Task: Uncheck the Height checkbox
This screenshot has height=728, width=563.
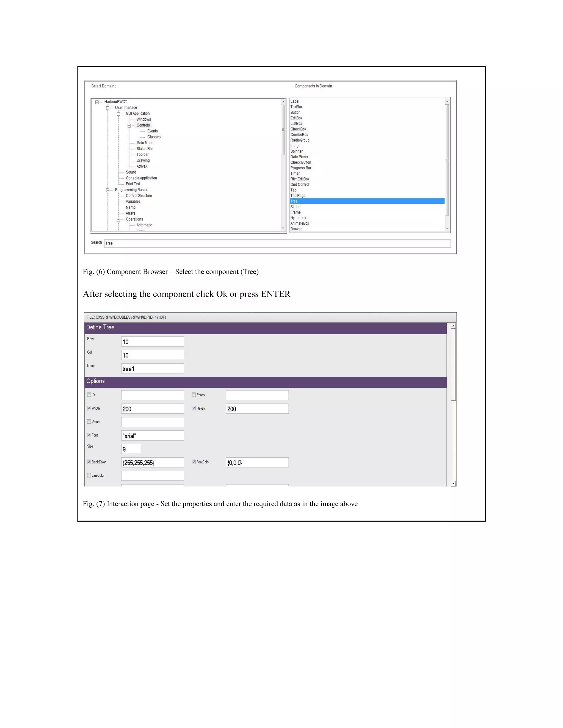Action: pos(194,408)
